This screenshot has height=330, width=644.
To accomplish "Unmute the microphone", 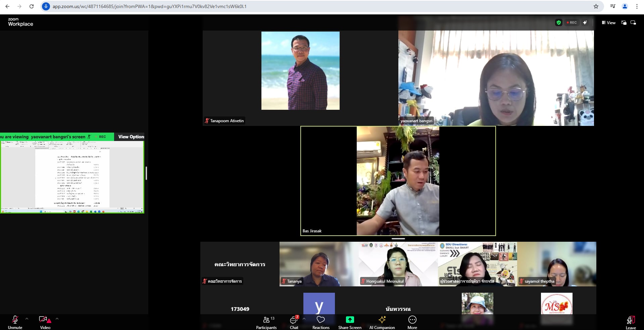I will pyautogui.click(x=15, y=322).
